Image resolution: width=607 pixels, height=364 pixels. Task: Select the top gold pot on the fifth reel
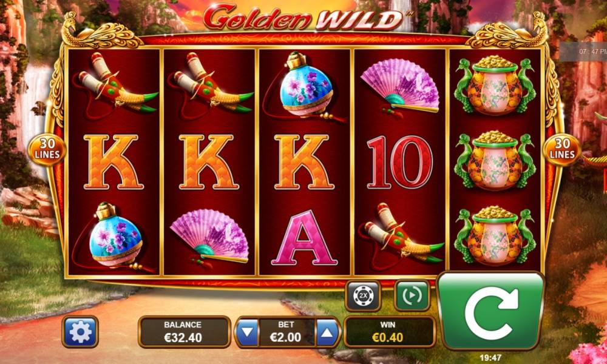[x=495, y=86]
